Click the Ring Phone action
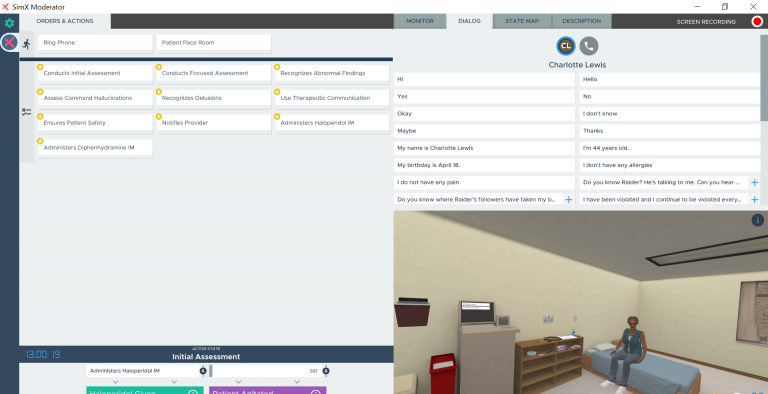Viewport: 768px width, 394px height. 96,43
